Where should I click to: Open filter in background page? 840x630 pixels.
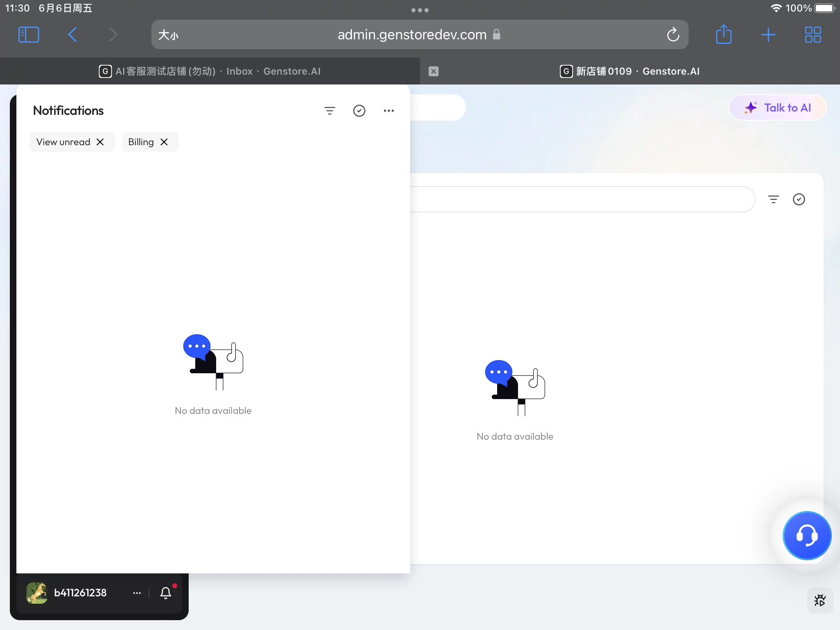pos(774,199)
